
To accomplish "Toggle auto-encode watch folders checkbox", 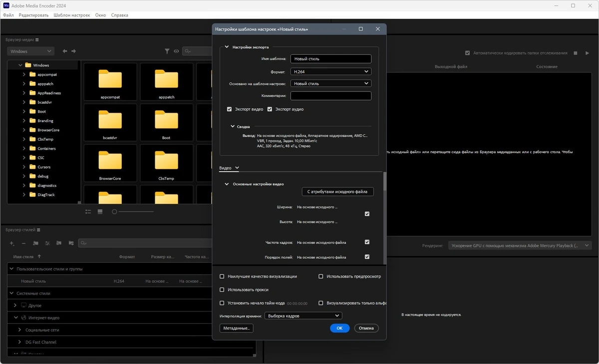I will pos(468,53).
